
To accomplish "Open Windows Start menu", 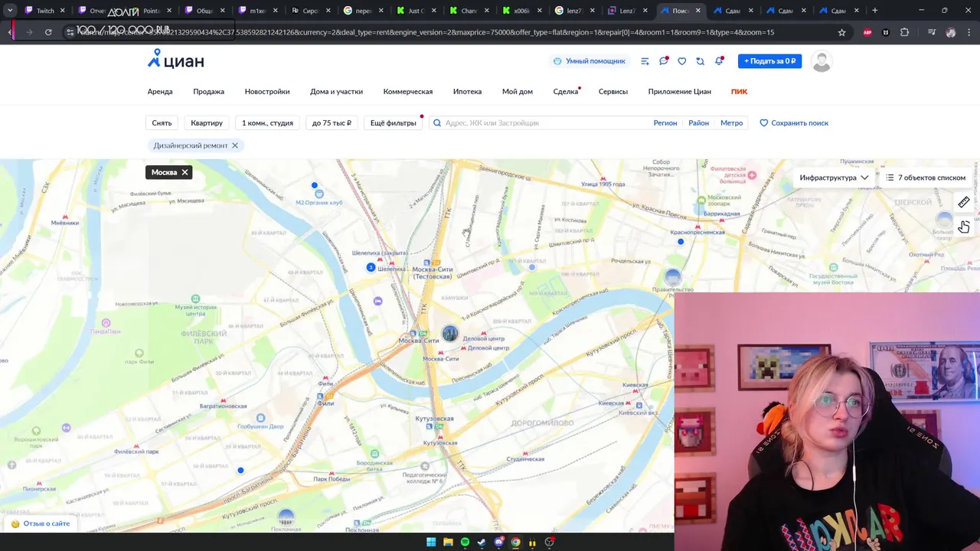I will tap(431, 543).
